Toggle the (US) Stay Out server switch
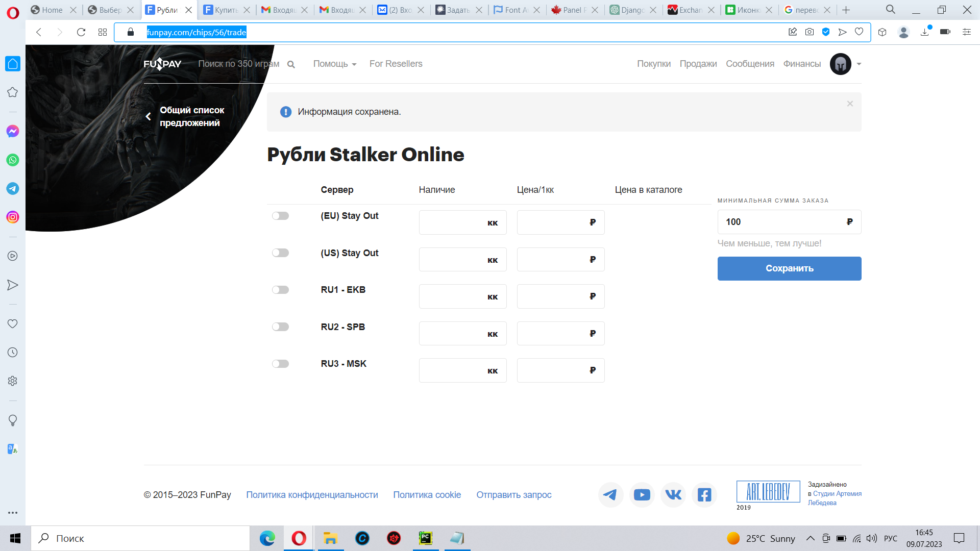Image resolution: width=980 pixels, height=551 pixels. pos(280,253)
